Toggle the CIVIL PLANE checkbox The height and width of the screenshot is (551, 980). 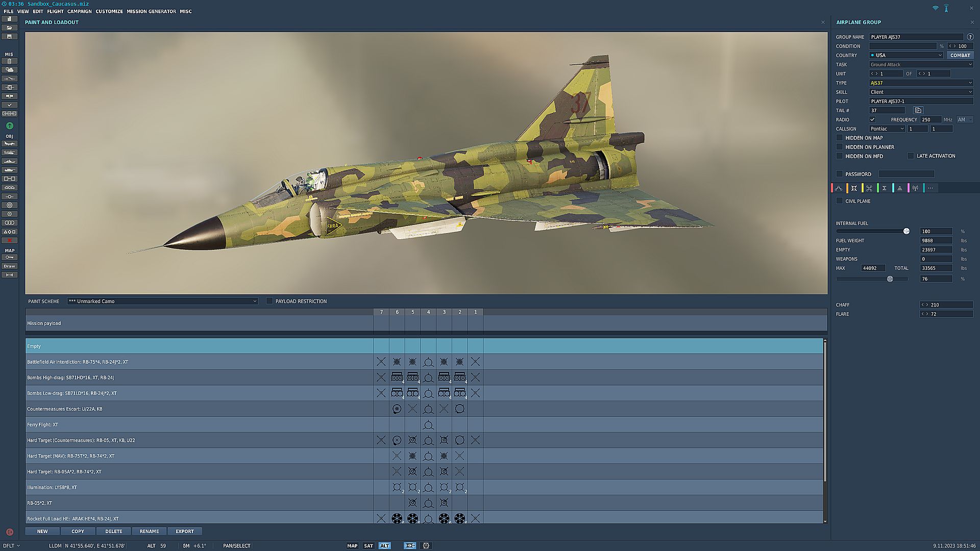[x=840, y=201]
